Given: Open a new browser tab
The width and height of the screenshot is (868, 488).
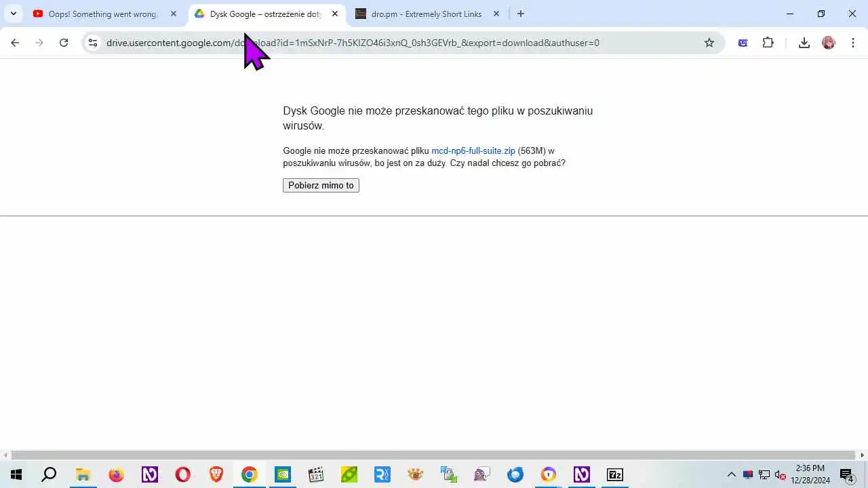Looking at the screenshot, I should click(x=521, y=14).
